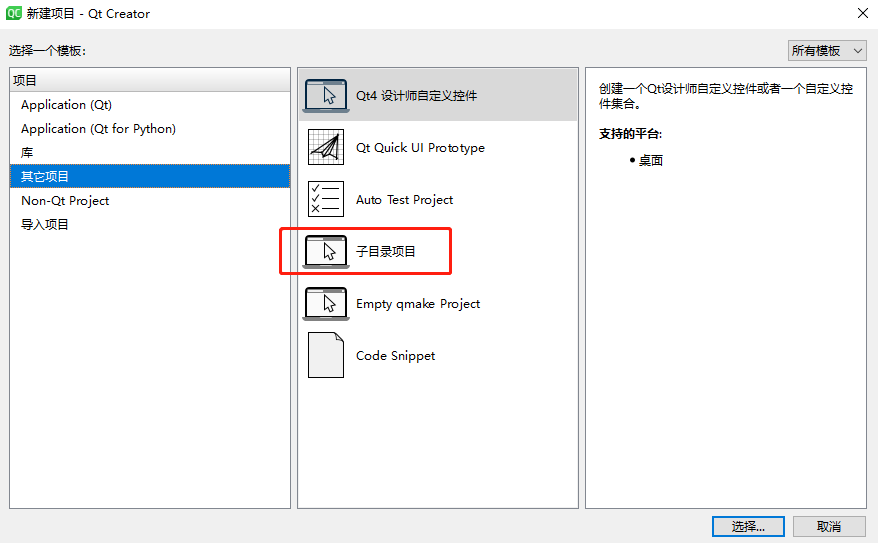Viewport: 878px width, 543px height.
Task: Click the 选择... button
Action: click(x=748, y=526)
